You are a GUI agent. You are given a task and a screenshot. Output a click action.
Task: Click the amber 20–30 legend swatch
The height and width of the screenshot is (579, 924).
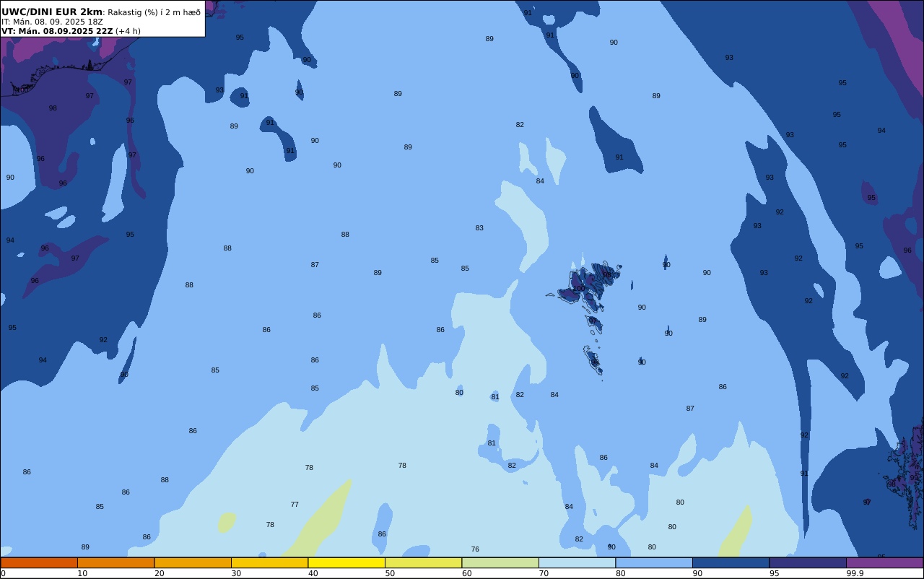(x=193, y=562)
